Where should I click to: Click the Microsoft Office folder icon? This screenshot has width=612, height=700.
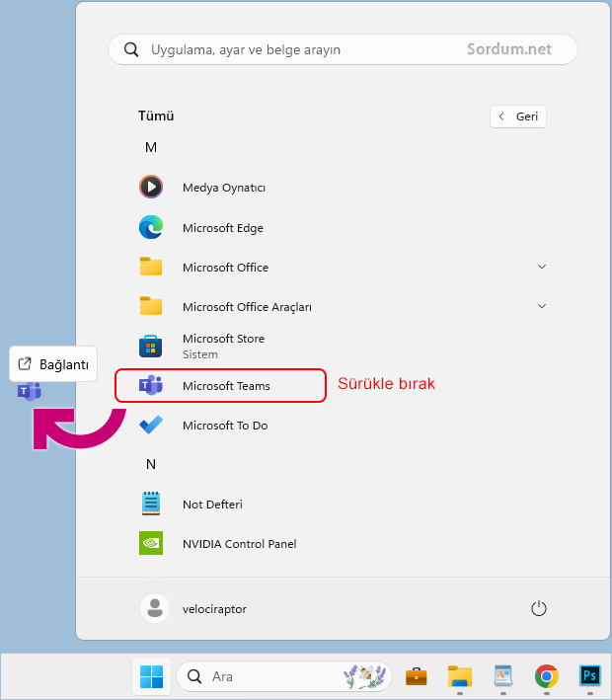coord(151,267)
